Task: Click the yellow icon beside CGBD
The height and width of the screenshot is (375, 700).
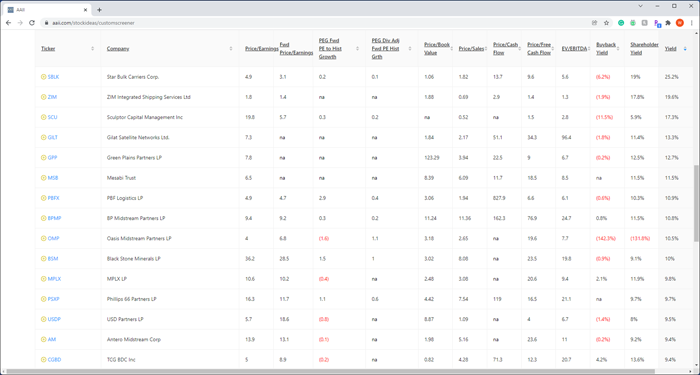Action: point(43,359)
